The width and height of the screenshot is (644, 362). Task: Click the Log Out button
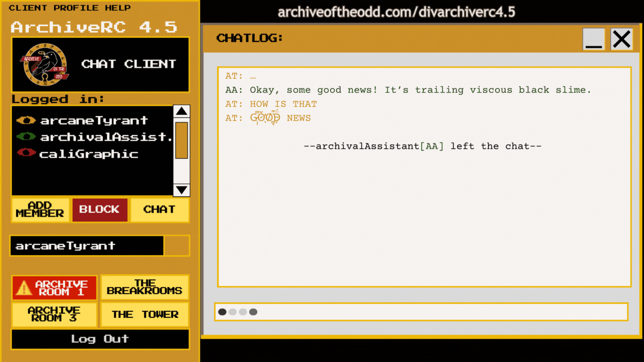100,339
